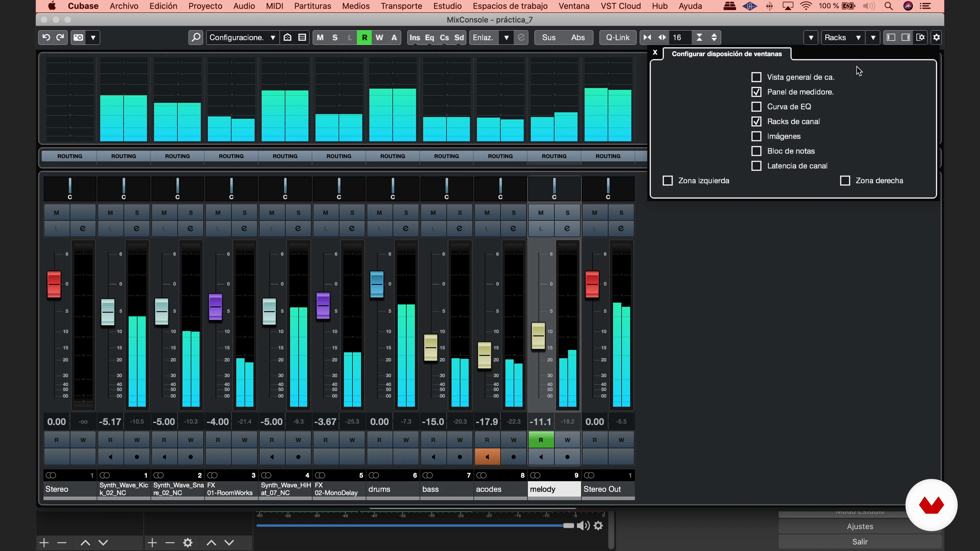Open the Proyecto menu
The height and width of the screenshot is (551, 980).
205,6
